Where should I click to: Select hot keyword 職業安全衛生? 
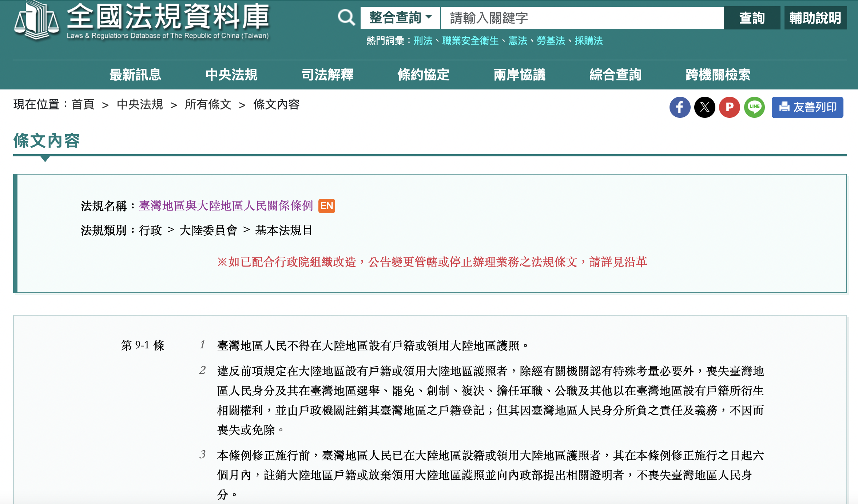point(470,41)
